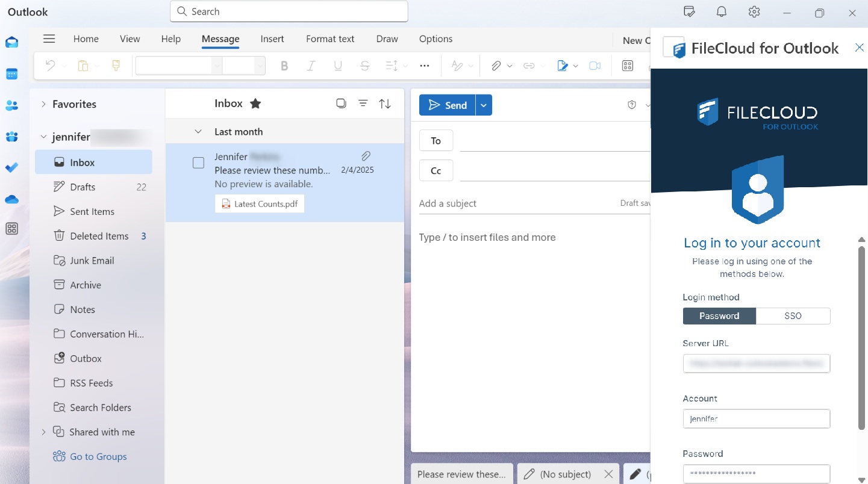Screen dimensions: 868x484
Task: Open Mail in the left app rail
Action: 11,42
